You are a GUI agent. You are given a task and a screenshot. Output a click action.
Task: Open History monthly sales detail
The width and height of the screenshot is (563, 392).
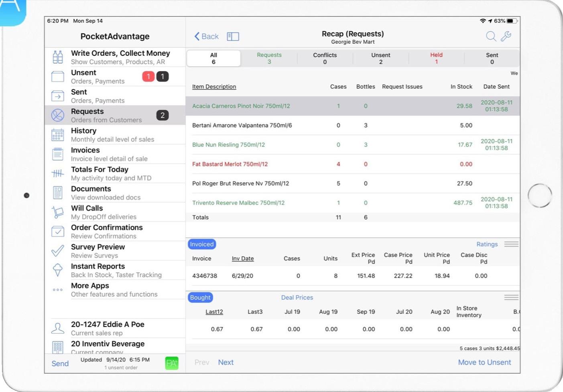[x=115, y=135]
